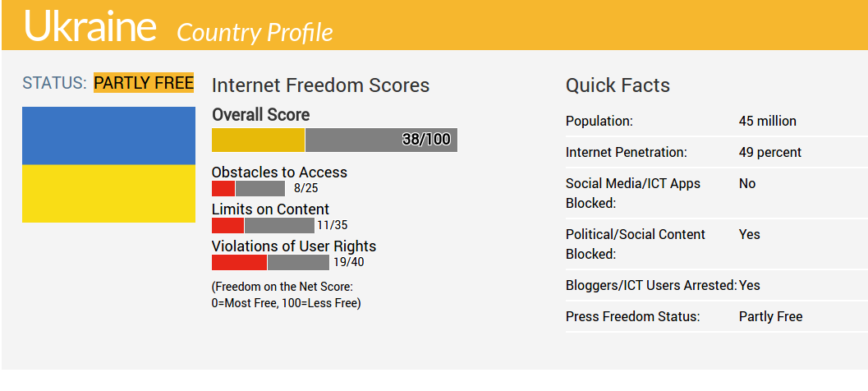The height and width of the screenshot is (391, 868).
Task: Click the Internet Freedom Scores heading
Action: (320, 85)
